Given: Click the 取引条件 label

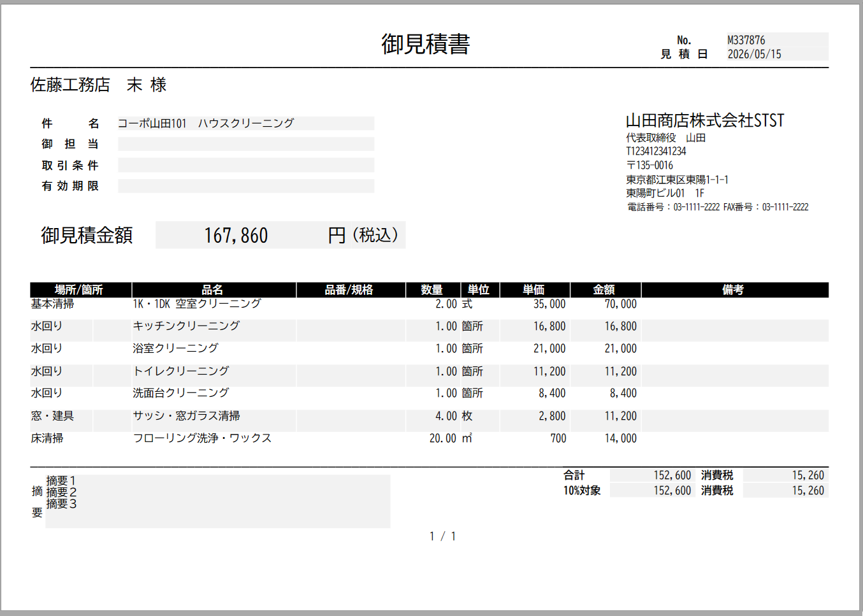Looking at the screenshot, I should click(70, 165).
